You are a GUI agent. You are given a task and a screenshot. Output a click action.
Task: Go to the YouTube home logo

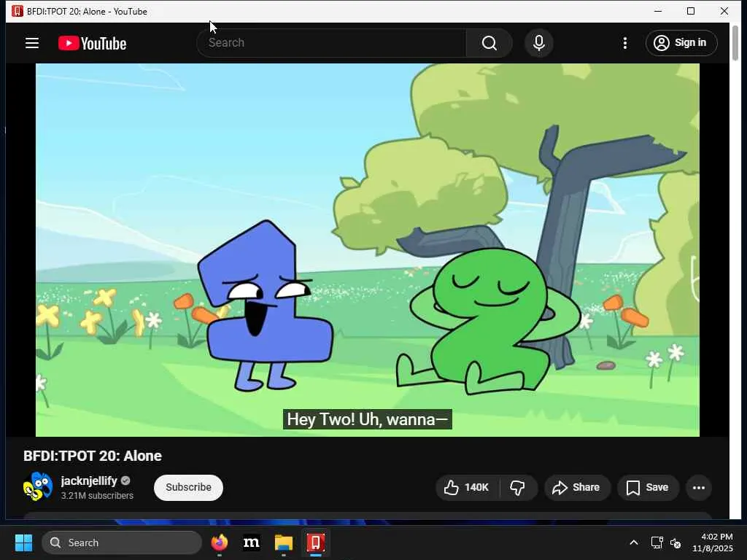click(93, 43)
